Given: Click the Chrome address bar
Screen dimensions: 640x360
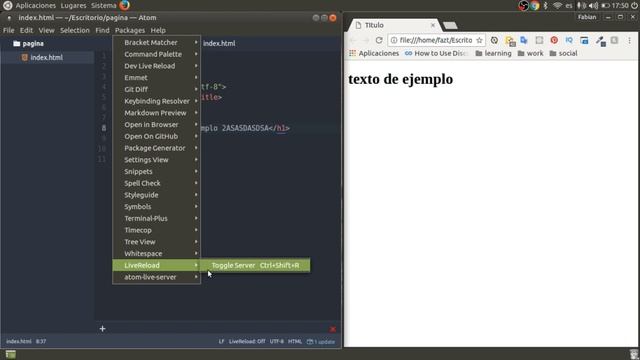Looking at the screenshot, I should (x=436, y=40).
